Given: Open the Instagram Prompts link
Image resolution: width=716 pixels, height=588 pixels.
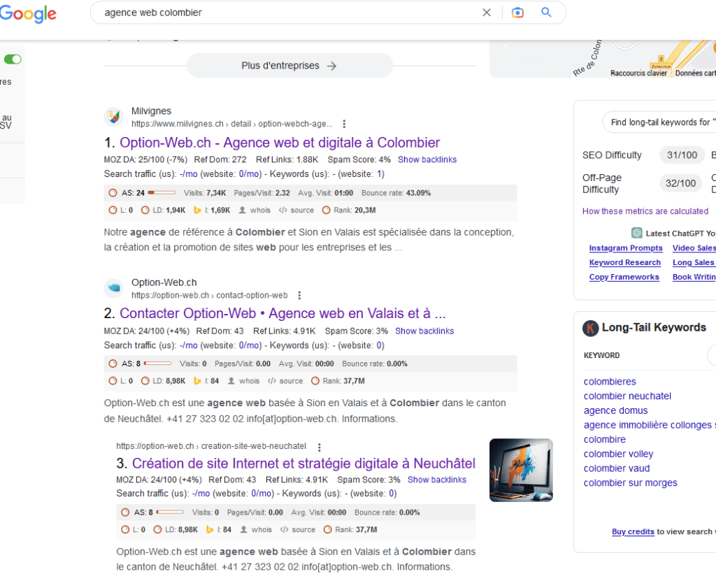Looking at the screenshot, I should [625, 248].
